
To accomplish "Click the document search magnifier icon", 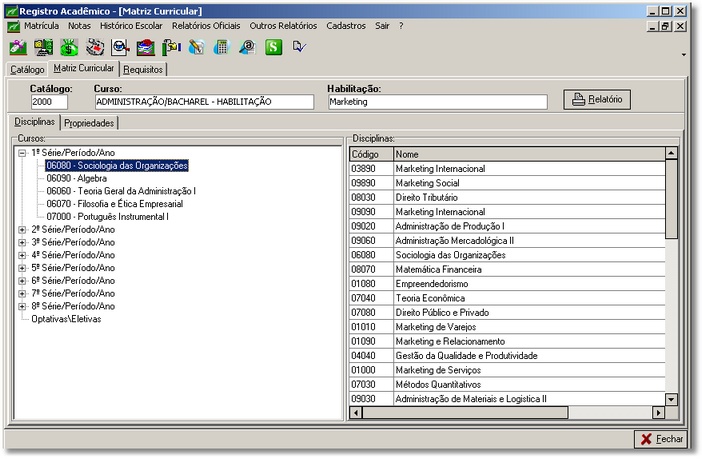I will (x=120, y=47).
